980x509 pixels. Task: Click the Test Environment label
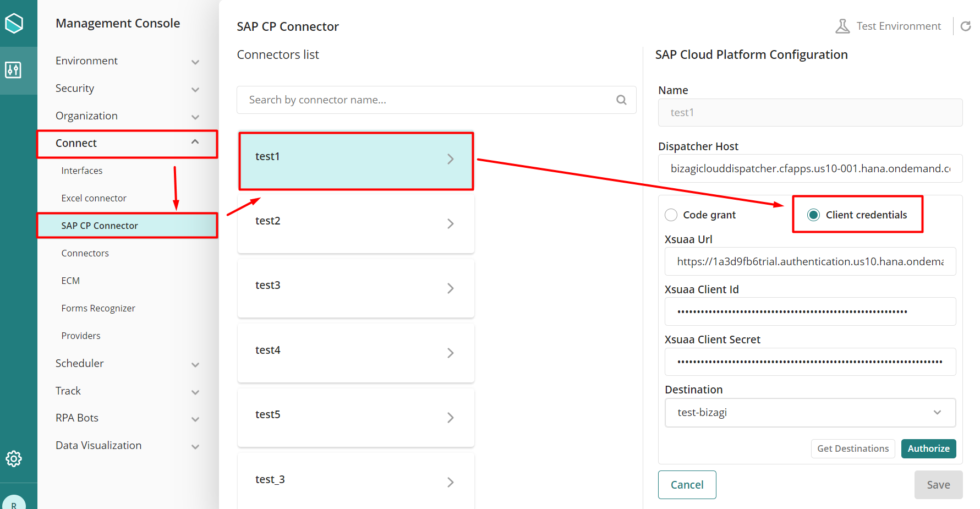899,26
